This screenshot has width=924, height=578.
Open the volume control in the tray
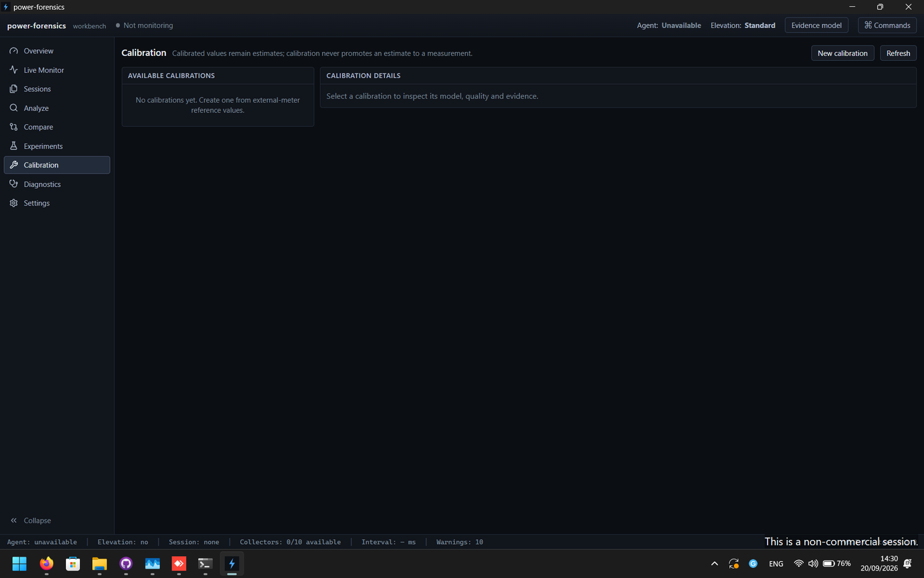[x=813, y=564]
